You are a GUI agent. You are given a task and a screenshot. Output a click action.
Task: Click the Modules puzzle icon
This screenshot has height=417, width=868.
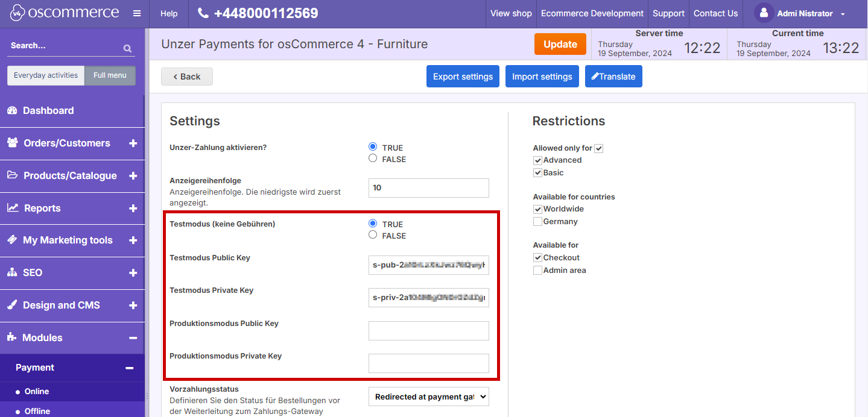[x=12, y=337]
